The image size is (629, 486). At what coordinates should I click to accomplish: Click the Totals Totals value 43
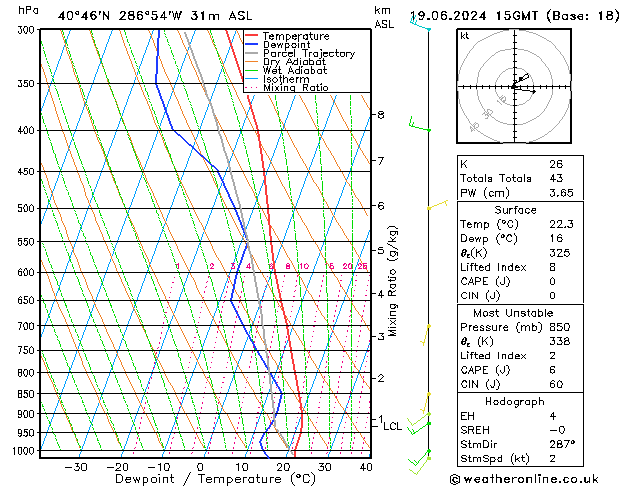pos(556,178)
